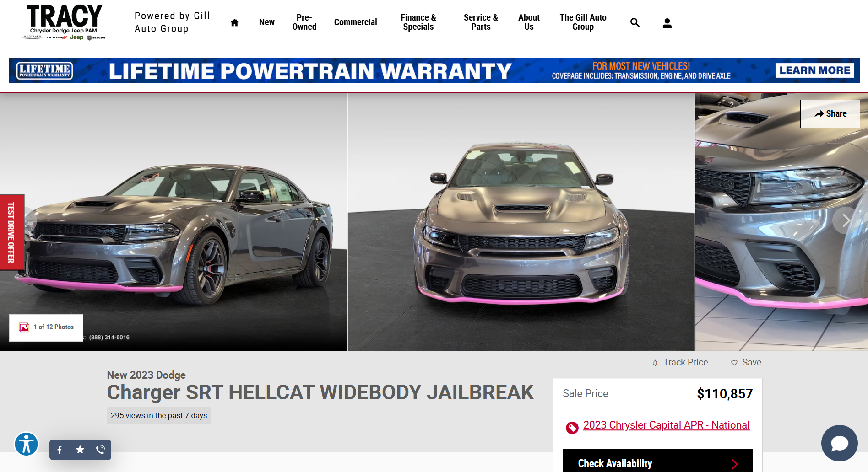Go to the Home icon in navigation
Screen dimensions: 868x472
click(x=234, y=22)
